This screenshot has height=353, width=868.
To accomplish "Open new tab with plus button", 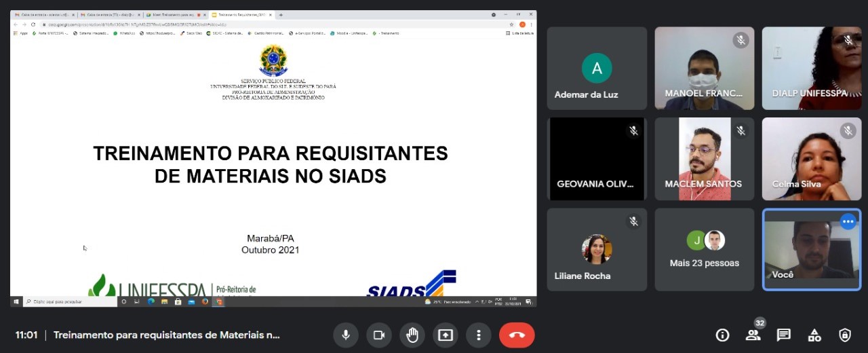I will click(281, 14).
